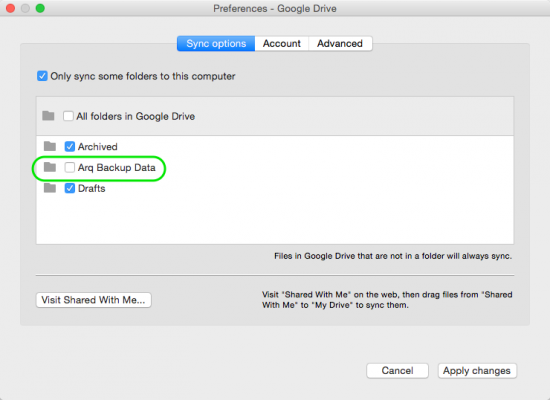Close the Preferences window with red button
This screenshot has height=400, width=550.
click(11, 8)
